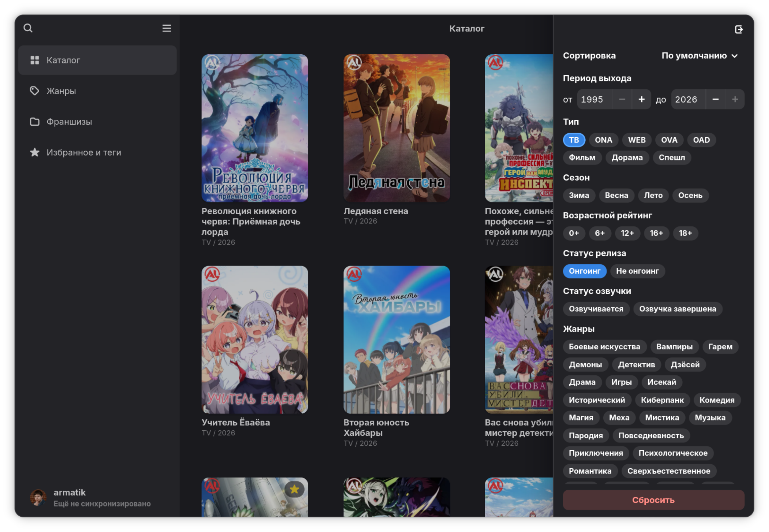769x532 pixels.
Task: Select the Гарем genre
Action: pos(720,347)
